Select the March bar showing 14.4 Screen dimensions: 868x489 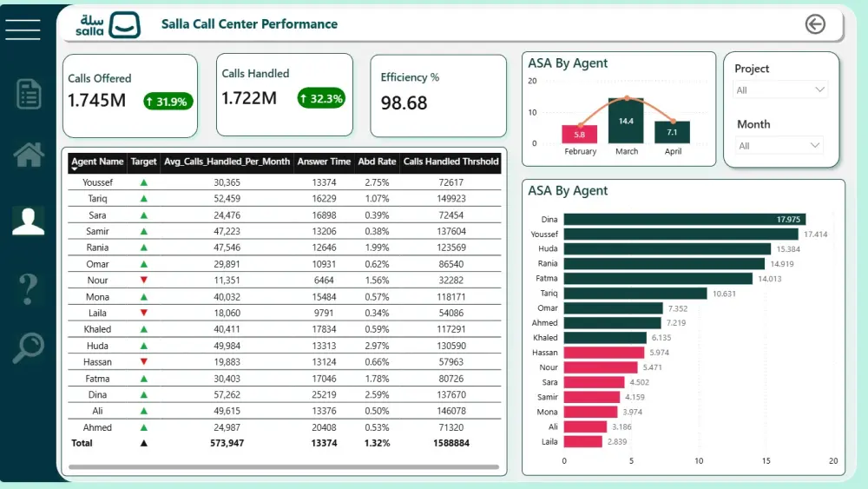click(x=626, y=121)
